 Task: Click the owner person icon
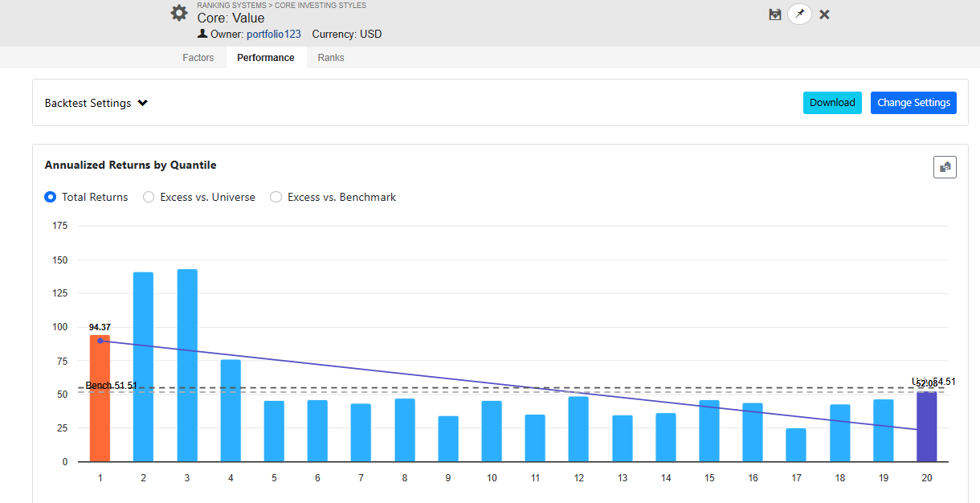point(202,35)
